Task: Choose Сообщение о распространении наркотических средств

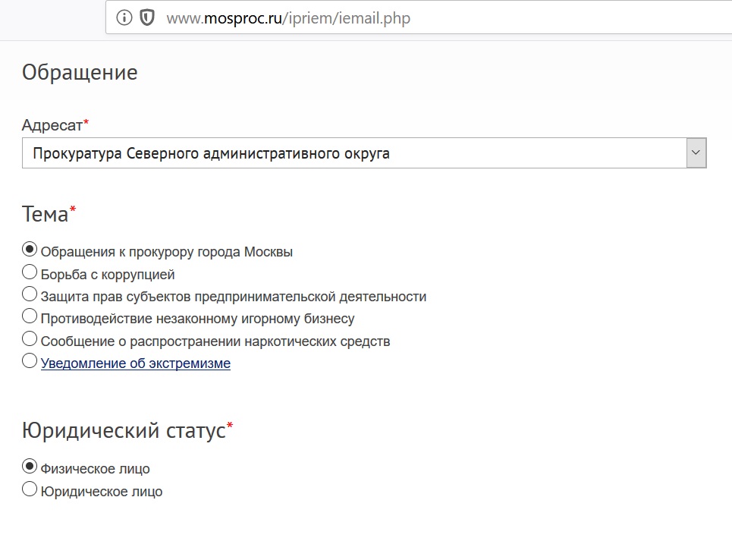Action: click(x=30, y=338)
